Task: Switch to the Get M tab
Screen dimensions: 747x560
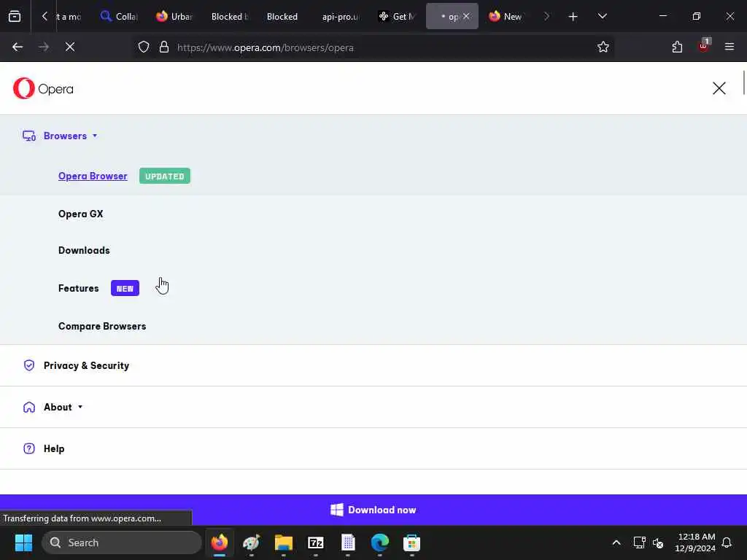Action: tap(397, 17)
